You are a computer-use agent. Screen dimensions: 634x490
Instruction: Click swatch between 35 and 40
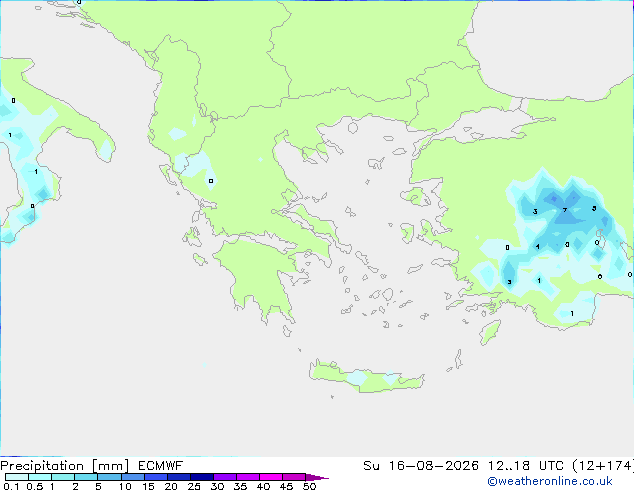coord(248,477)
